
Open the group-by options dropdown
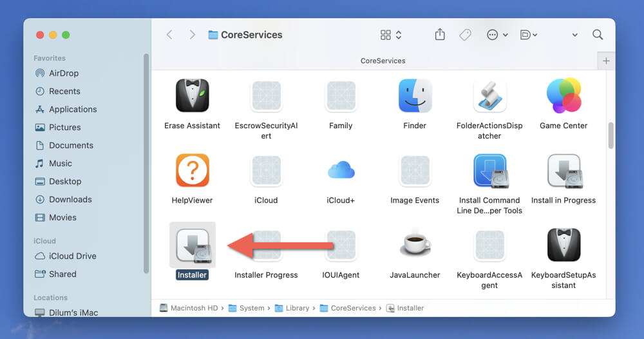point(529,35)
